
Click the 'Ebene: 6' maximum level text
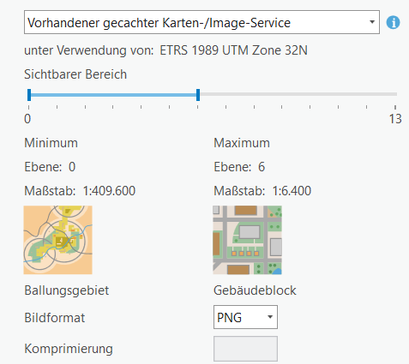click(239, 167)
